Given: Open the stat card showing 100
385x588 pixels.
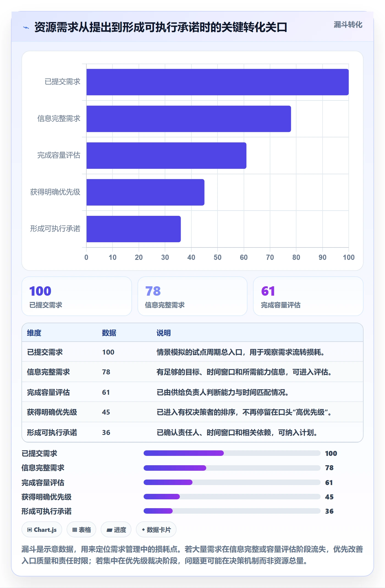Looking at the screenshot, I should click(x=77, y=296).
